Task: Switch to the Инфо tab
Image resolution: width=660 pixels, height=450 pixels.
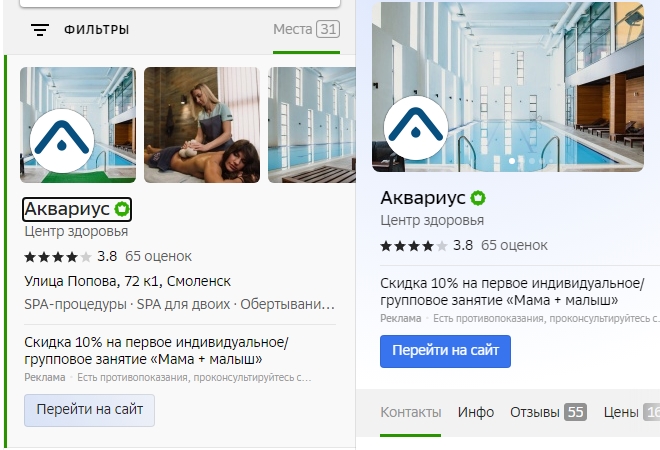Action: tap(476, 412)
